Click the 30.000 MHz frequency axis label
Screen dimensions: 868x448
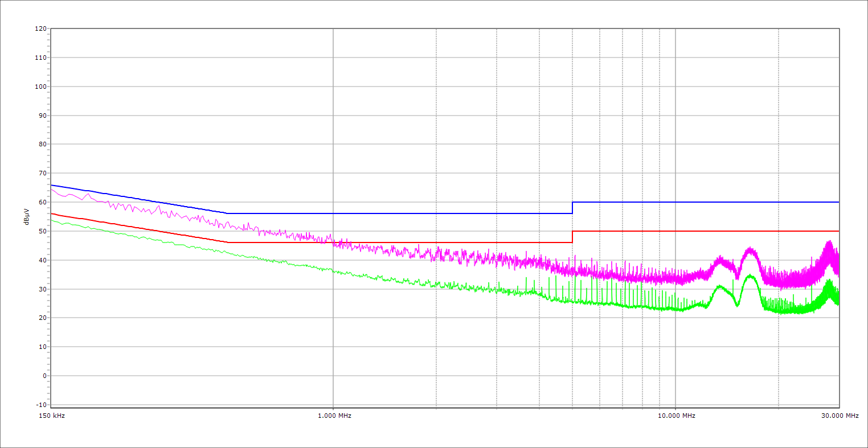tap(838, 416)
